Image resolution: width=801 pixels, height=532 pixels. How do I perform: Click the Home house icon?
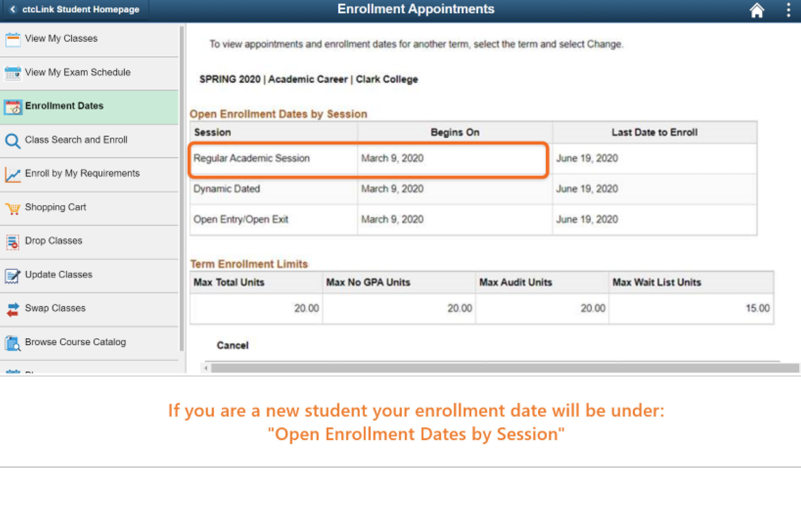[756, 10]
